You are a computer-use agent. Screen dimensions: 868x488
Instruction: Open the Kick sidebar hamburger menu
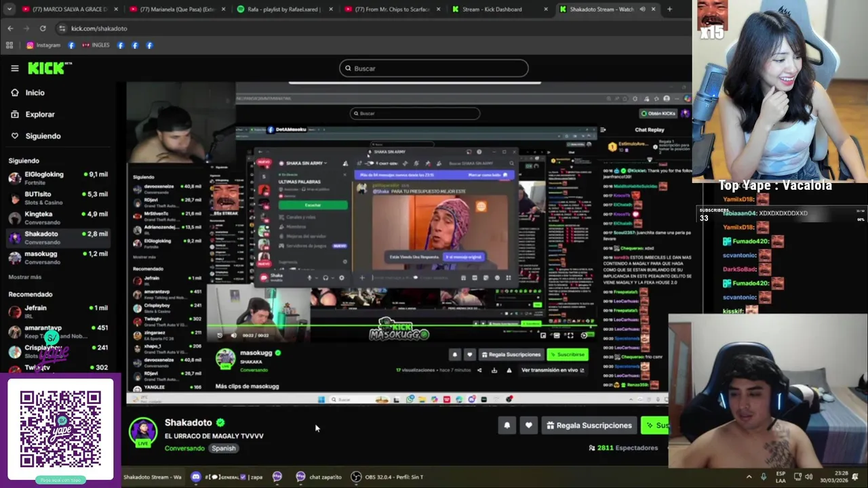14,68
